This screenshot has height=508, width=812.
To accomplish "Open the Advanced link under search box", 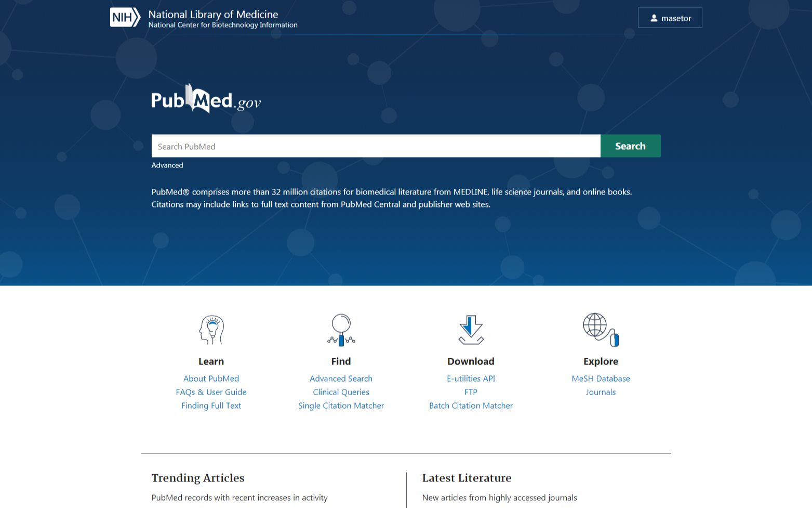I will click(x=167, y=165).
